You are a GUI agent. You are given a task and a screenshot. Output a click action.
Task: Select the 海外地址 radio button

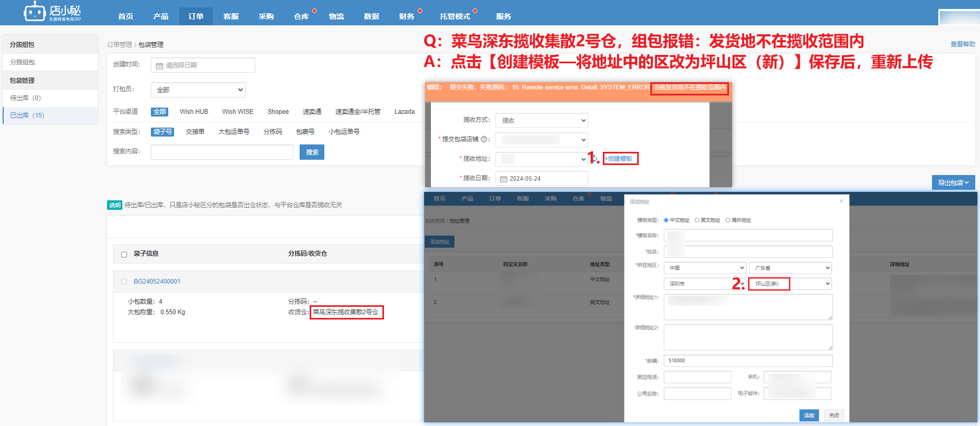[x=728, y=220]
